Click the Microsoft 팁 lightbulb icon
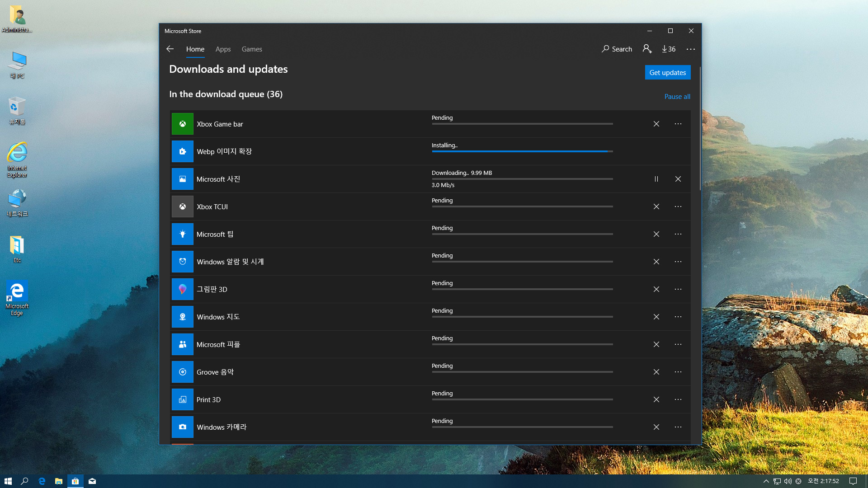Image resolution: width=868 pixels, height=488 pixels. pos(182,234)
